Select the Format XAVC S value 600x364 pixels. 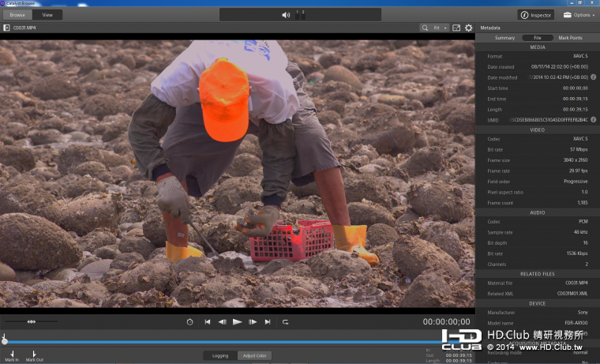[x=580, y=56]
